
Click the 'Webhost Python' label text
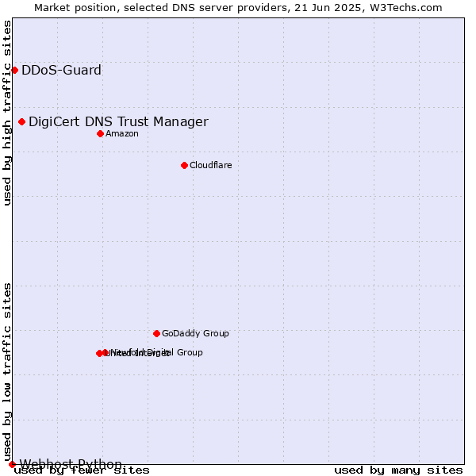click(x=71, y=464)
